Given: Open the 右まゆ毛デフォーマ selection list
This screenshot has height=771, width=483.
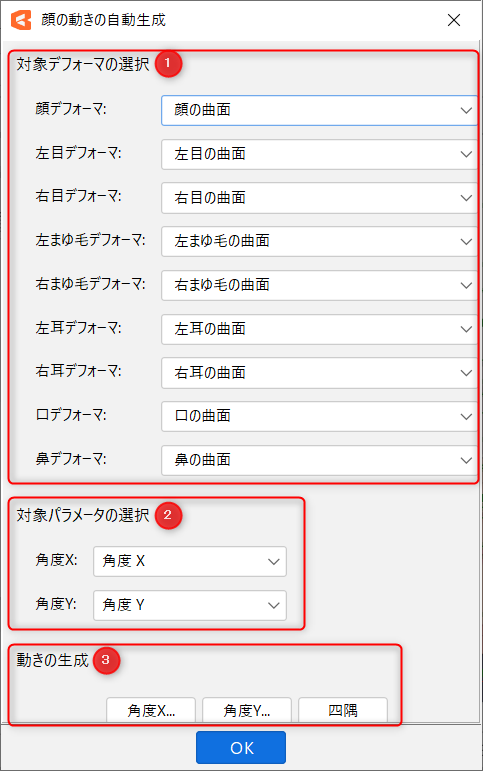Looking at the screenshot, I should pos(319,285).
